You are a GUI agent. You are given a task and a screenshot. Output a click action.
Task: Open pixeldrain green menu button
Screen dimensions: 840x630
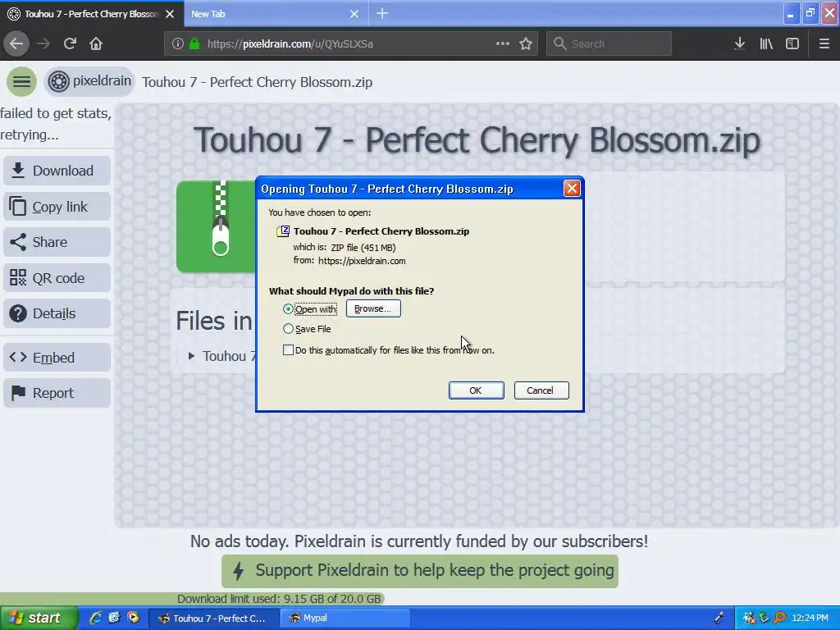point(21,81)
